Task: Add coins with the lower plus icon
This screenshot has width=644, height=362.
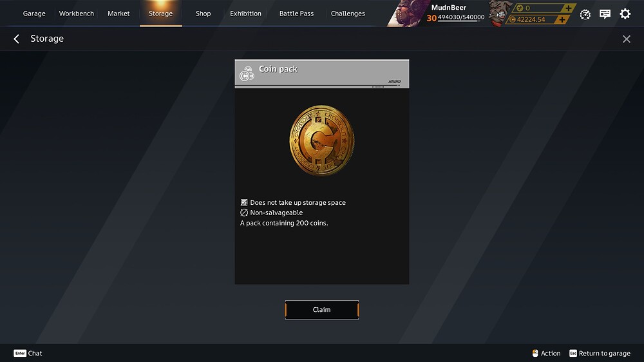Action: tap(562, 19)
